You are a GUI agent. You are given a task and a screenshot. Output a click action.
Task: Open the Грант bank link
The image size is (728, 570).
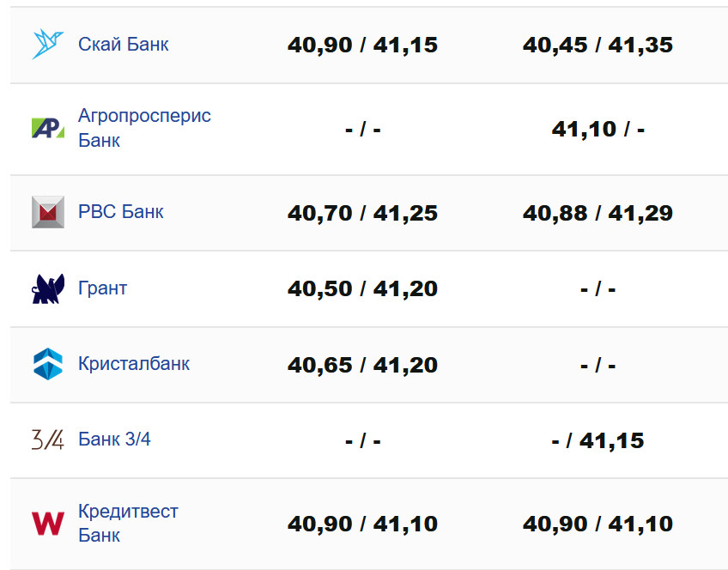102,288
